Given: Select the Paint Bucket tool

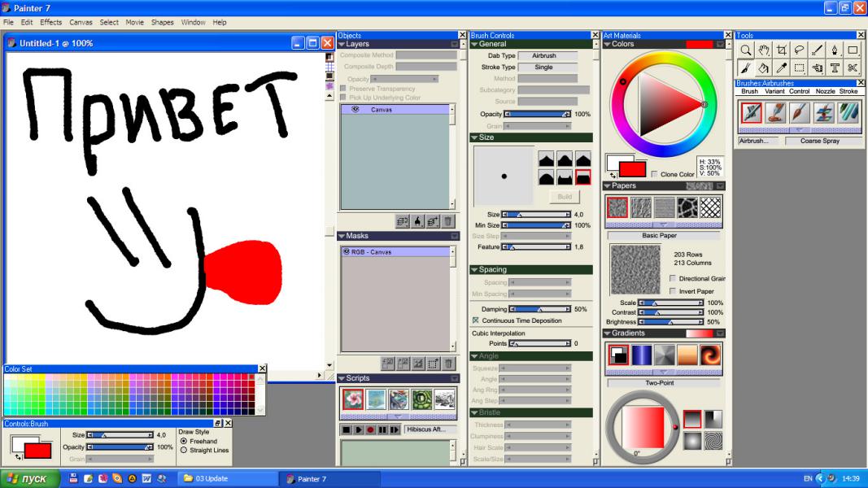Looking at the screenshot, I should click(x=764, y=68).
